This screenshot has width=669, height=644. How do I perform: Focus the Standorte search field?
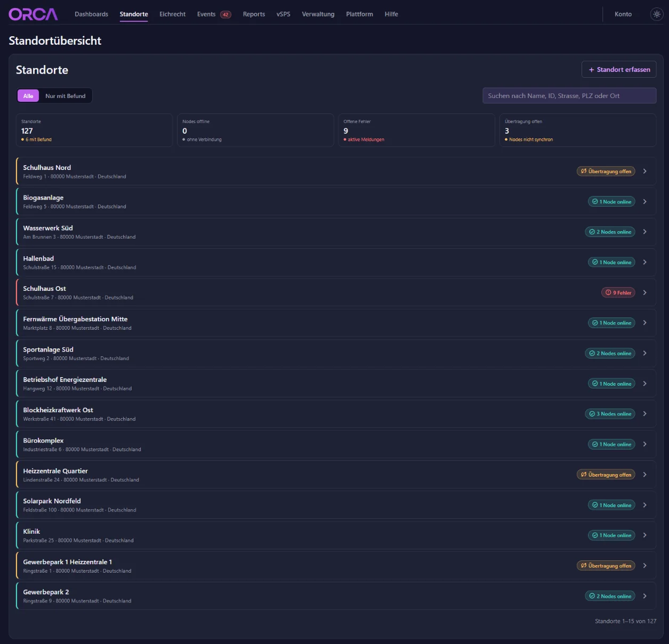569,96
